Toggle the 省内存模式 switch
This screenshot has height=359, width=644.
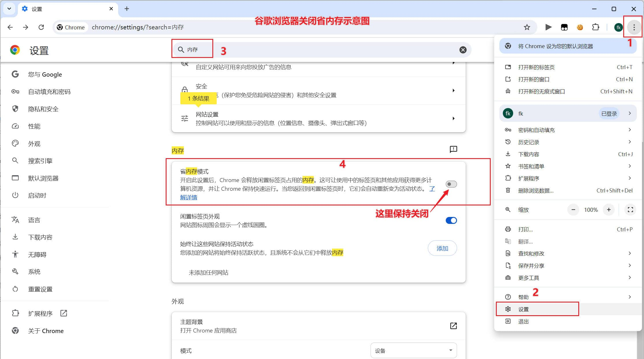tap(451, 184)
